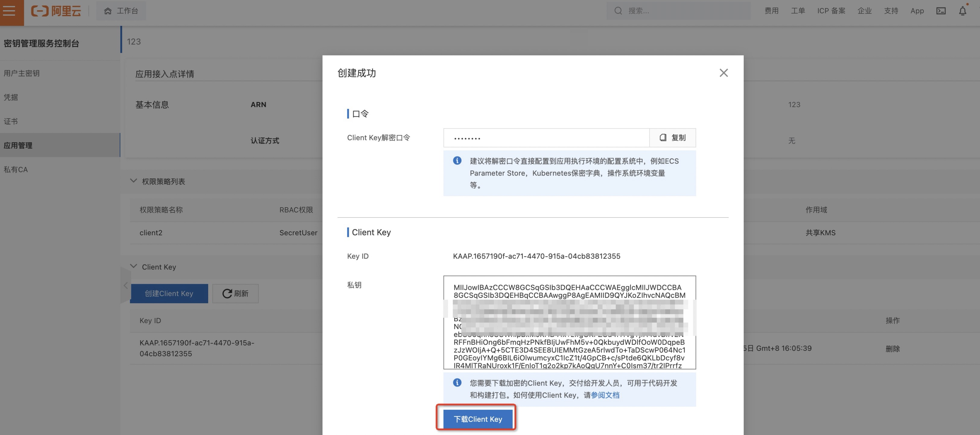The width and height of the screenshot is (980, 435).
Task: Click the private key text box
Action: pyautogui.click(x=569, y=350)
